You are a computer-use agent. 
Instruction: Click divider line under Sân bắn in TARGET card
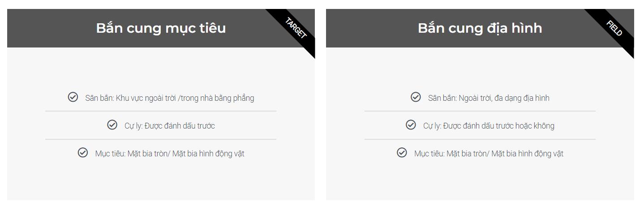(x=161, y=111)
